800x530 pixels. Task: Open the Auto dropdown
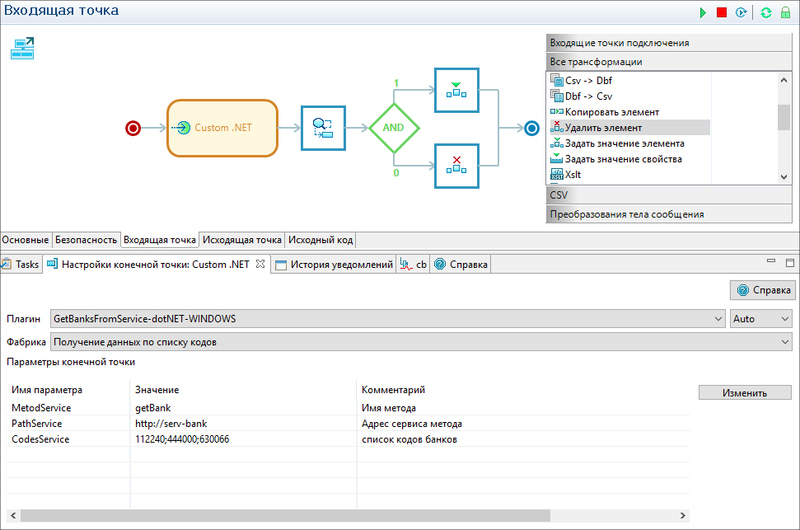click(x=760, y=319)
